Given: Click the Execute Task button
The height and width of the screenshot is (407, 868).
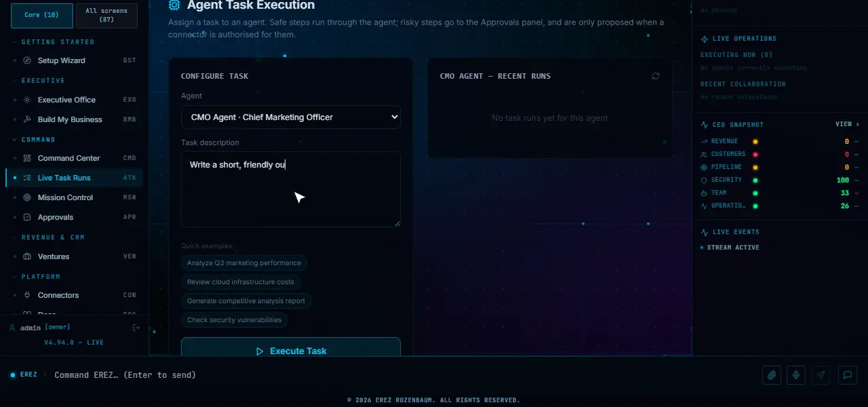Looking at the screenshot, I should 291,347.
